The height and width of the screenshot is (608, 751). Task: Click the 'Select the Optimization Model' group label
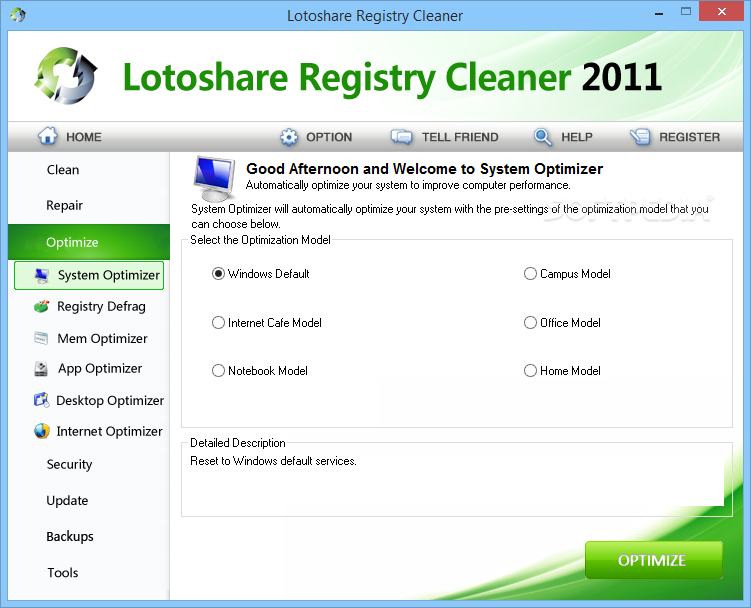(x=260, y=240)
